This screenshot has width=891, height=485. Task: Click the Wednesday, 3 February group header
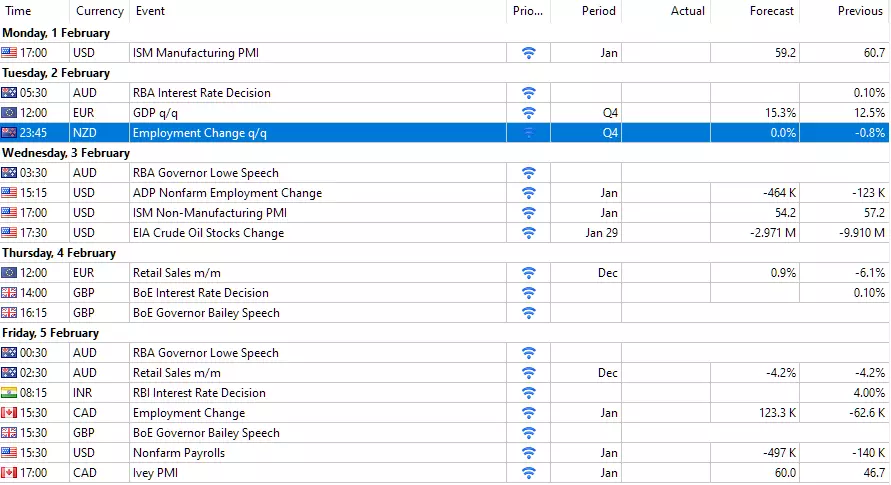[x=66, y=153]
